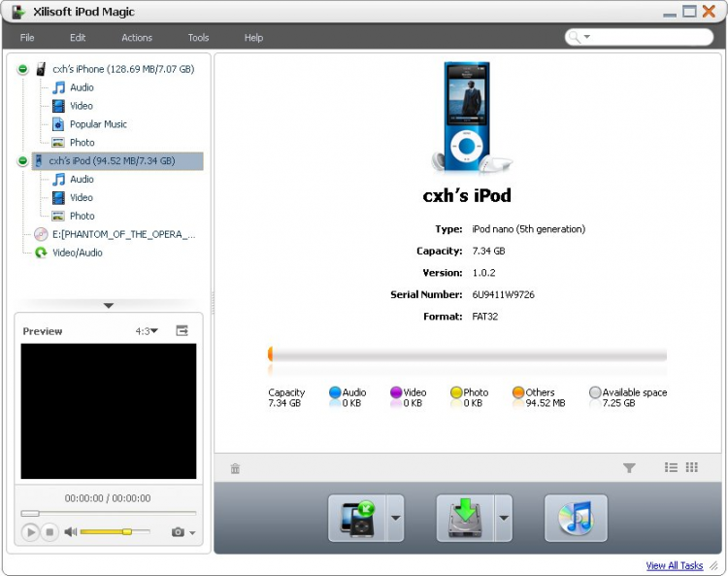
Task: Click the orange Others legend dot
Action: (518, 392)
